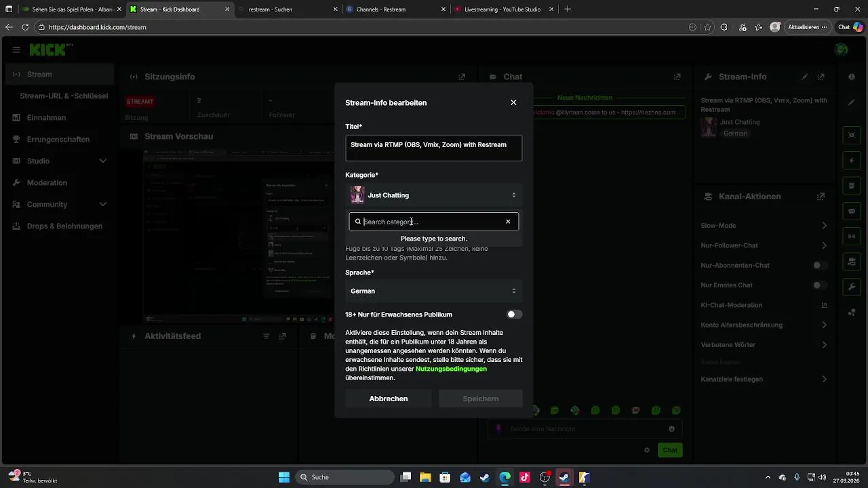This screenshot has width=868, height=488.
Task: Open a new browser tab
Action: coord(568,9)
